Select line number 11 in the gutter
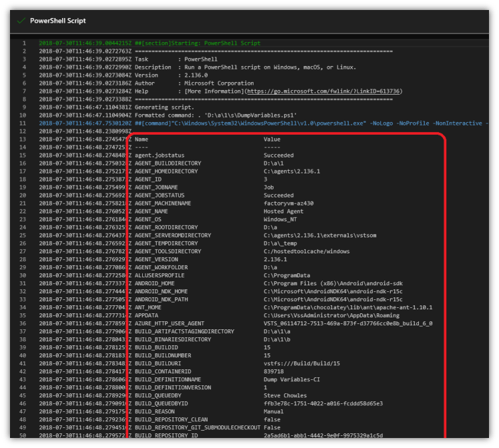The image size is (499, 448). pyautogui.click(x=22, y=123)
